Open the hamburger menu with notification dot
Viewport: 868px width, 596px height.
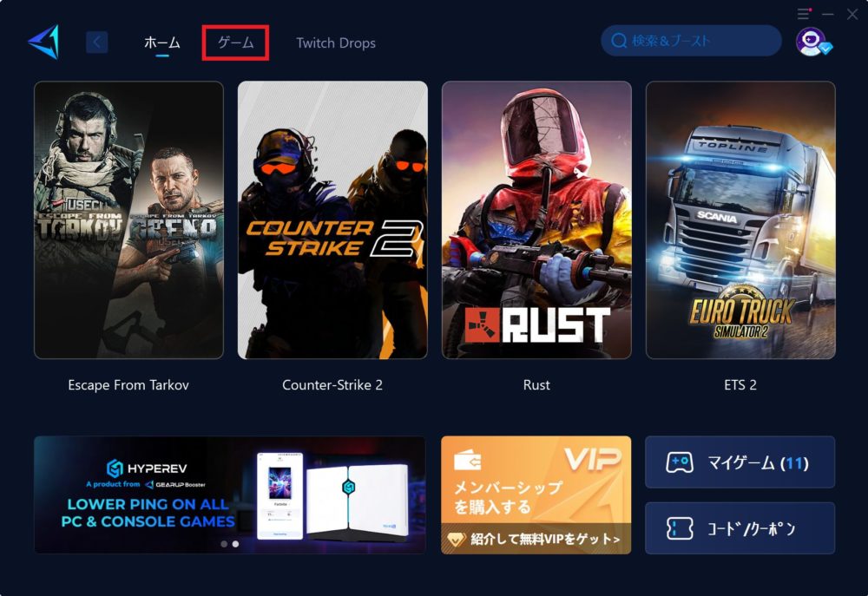(805, 15)
